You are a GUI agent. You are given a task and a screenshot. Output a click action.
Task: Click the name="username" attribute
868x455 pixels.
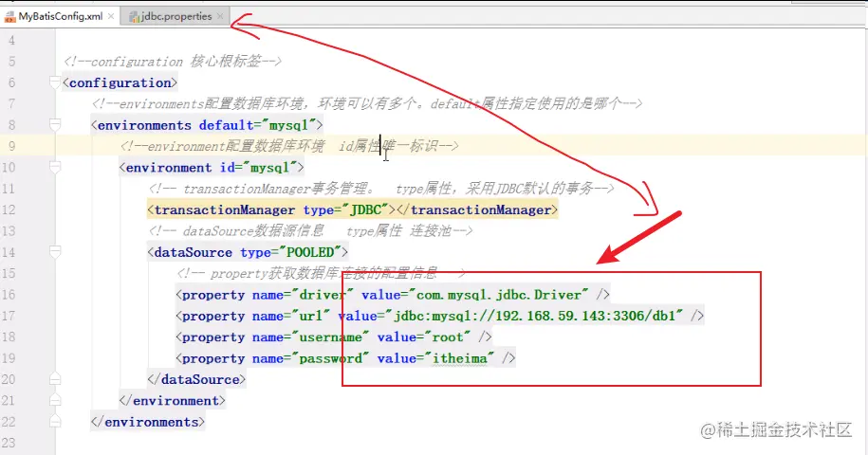[x=310, y=337]
